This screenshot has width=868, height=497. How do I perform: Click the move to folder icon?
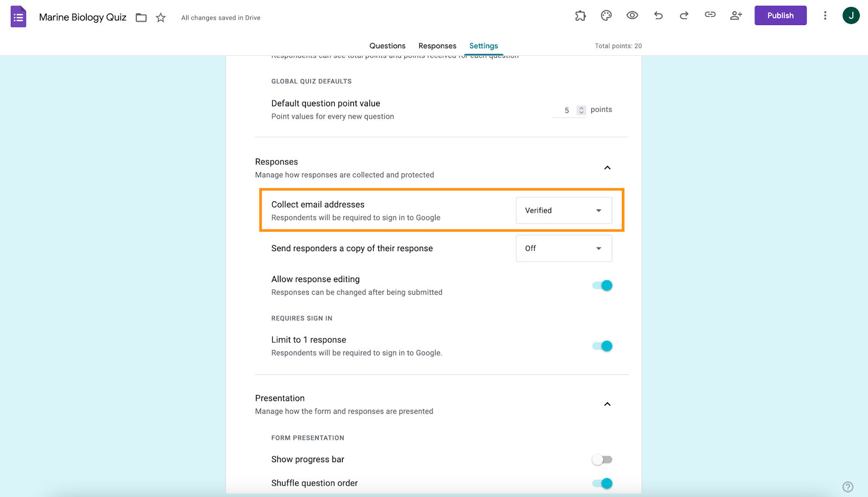(141, 18)
